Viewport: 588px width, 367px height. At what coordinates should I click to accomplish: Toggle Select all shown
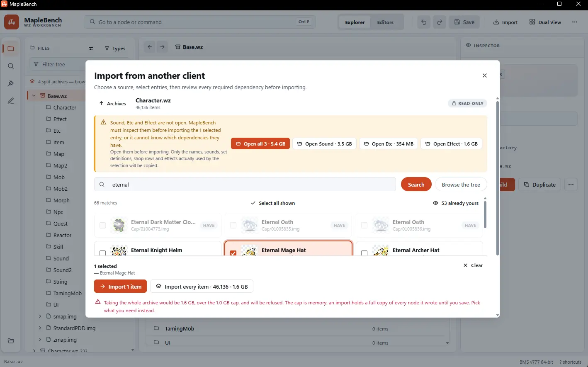pyautogui.click(x=273, y=203)
